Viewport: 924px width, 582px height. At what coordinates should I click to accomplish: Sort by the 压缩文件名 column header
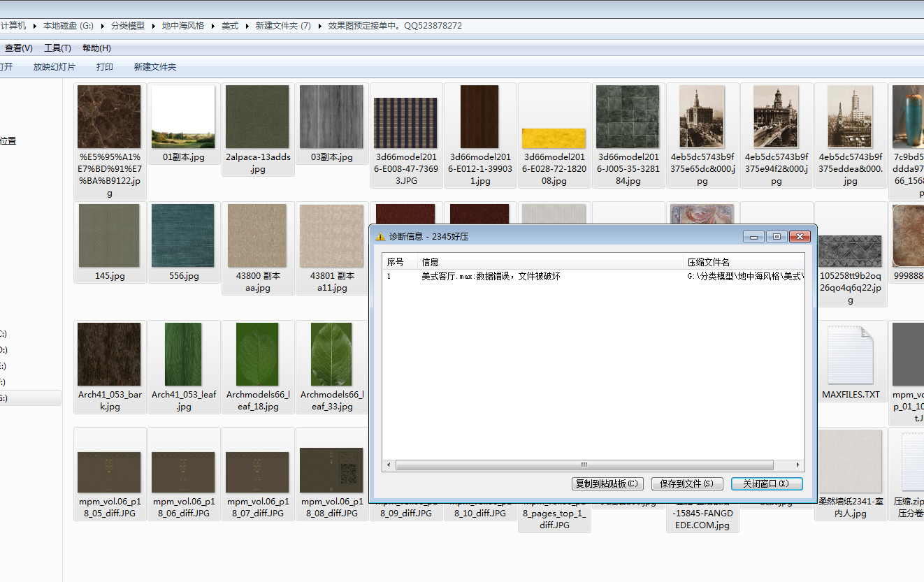(744, 262)
